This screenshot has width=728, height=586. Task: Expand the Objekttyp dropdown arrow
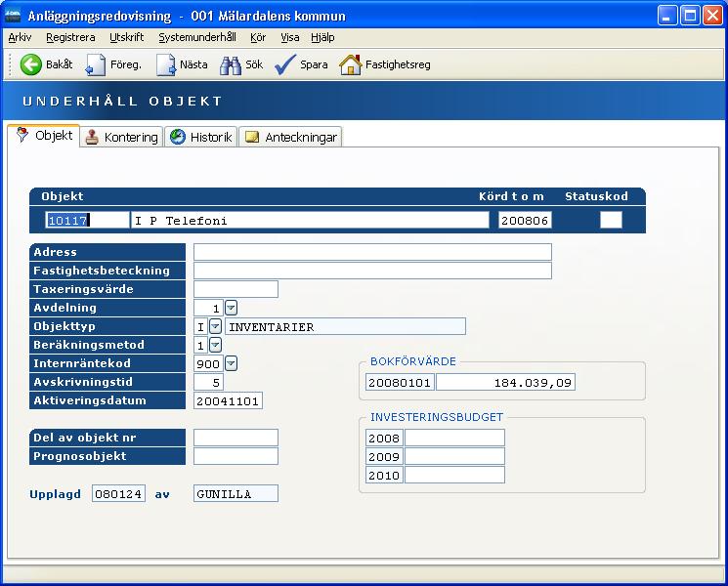point(215,326)
